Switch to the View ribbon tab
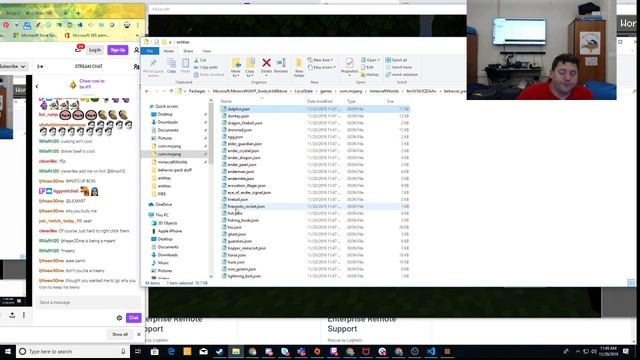This screenshot has width=640, height=360. pos(207,51)
